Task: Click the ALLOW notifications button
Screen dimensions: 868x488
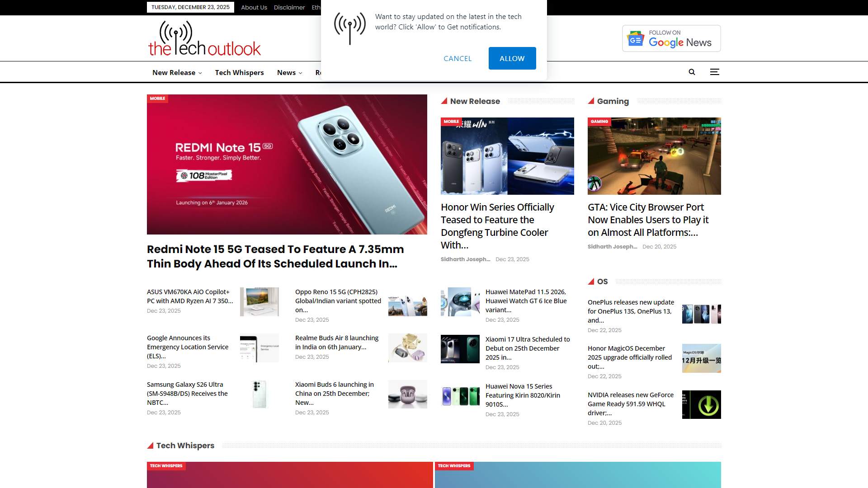Action: click(x=512, y=58)
